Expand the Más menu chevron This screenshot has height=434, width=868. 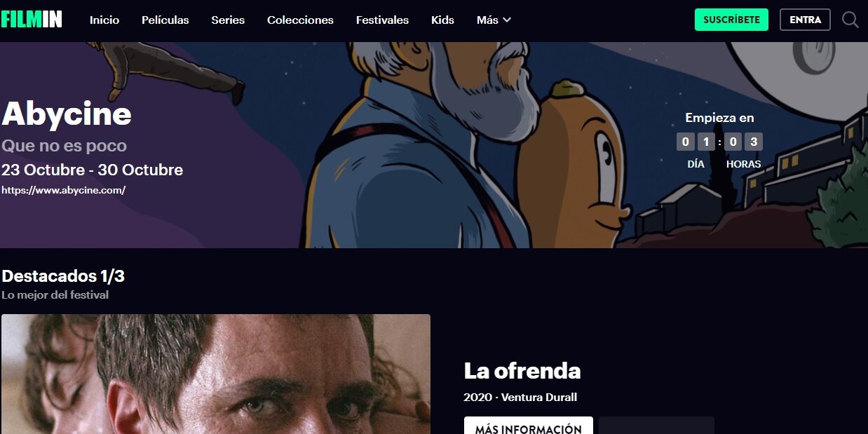[507, 20]
